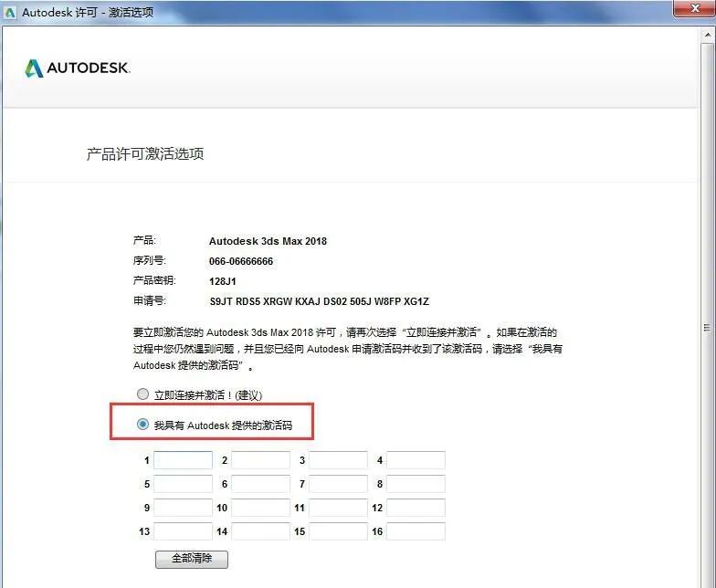Click activation code field 13
716x588 pixels.
coord(183,531)
